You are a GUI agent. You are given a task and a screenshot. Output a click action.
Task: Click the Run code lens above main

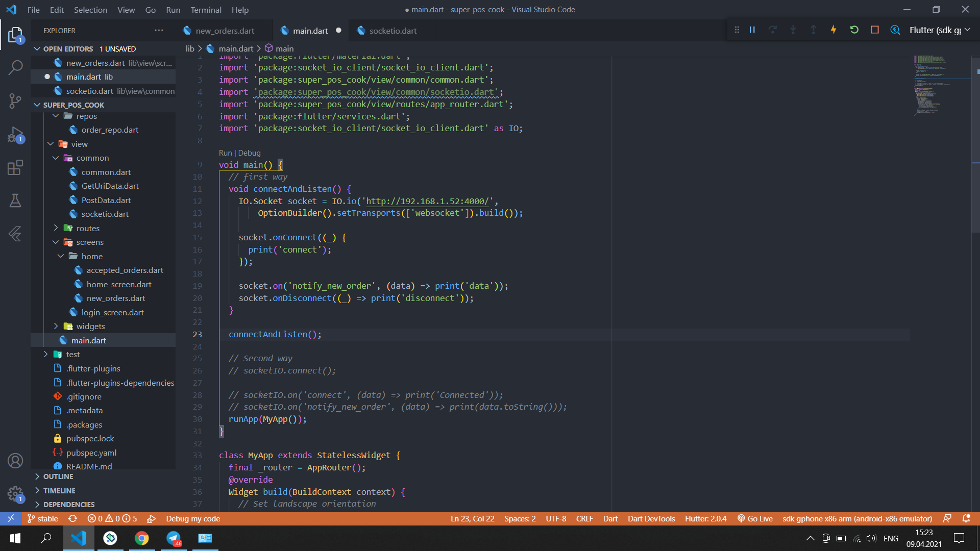coord(225,153)
